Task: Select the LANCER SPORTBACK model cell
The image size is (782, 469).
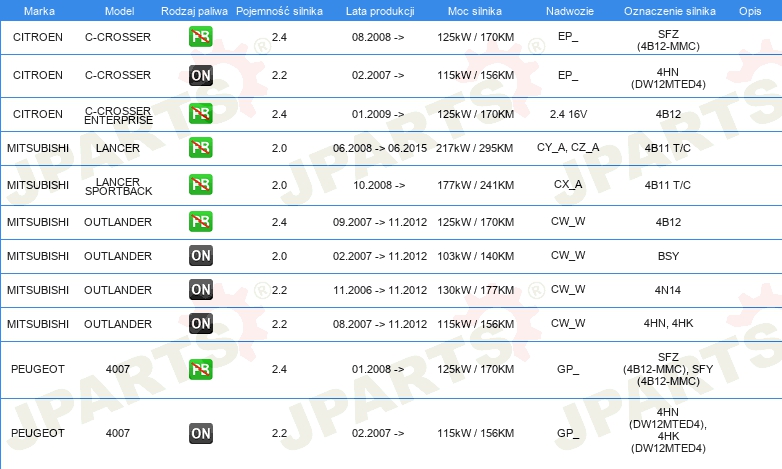Action: click(118, 186)
